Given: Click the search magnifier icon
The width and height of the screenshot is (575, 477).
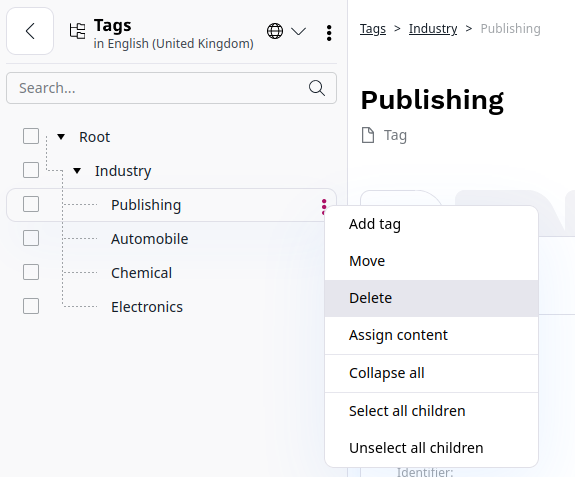Looking at the screenshot, I should (x=317, y=88).
